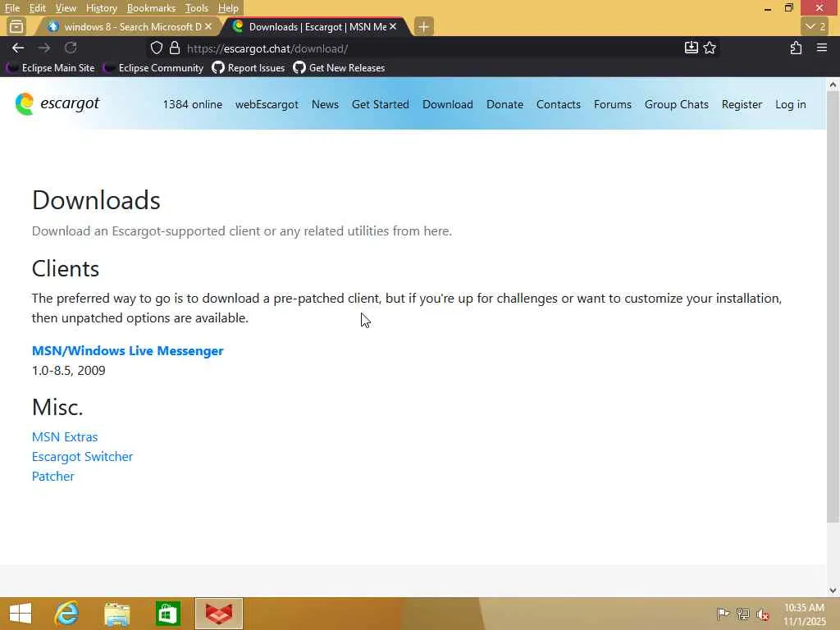Open Report Issues GitHub bookmark
The width and height of the screenshot is (840, 630).
tap(248, 67)
